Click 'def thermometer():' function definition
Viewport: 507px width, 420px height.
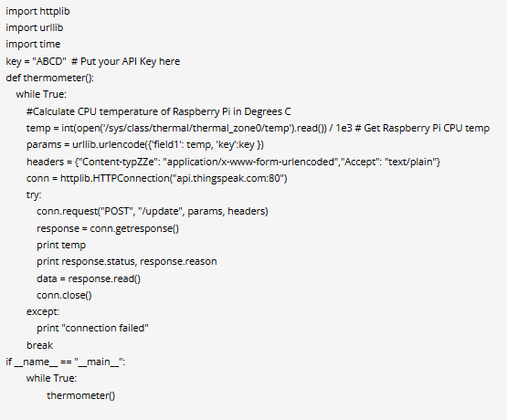[x=50, y=78]
